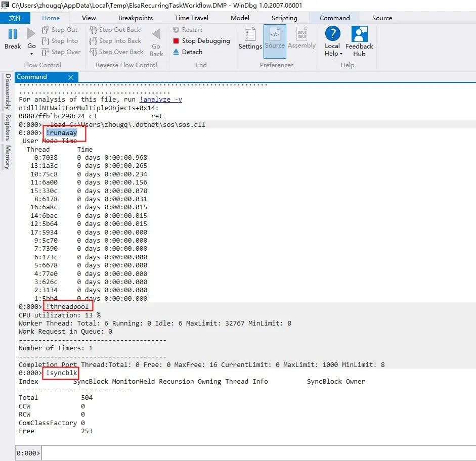Click thread row 15:330c

pos(89,191)
